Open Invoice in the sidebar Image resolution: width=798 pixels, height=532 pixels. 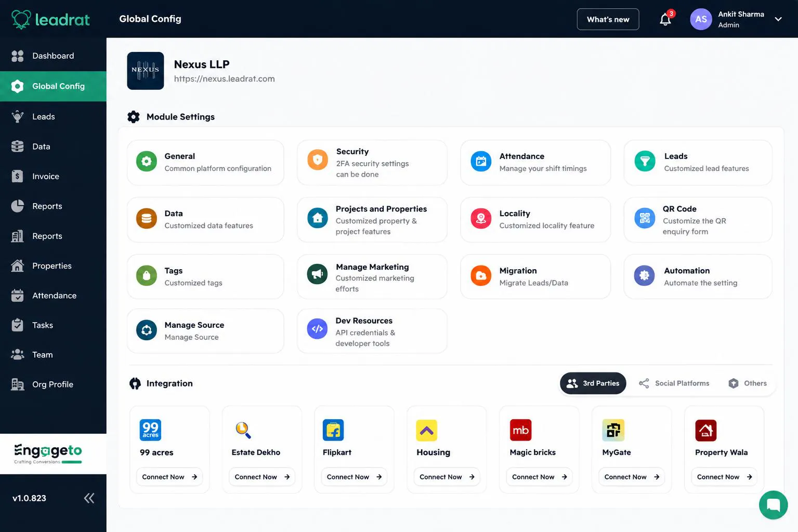tap(53, 176)
